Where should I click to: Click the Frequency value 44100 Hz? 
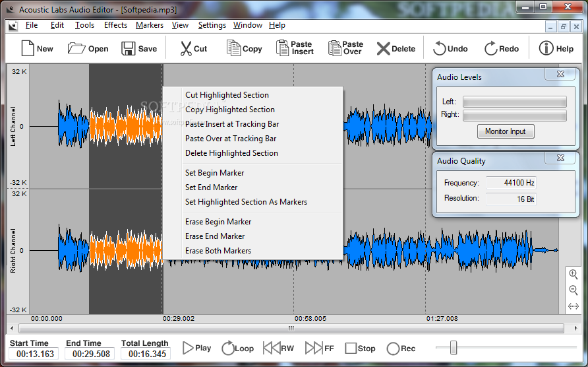[x=511, y=183]
